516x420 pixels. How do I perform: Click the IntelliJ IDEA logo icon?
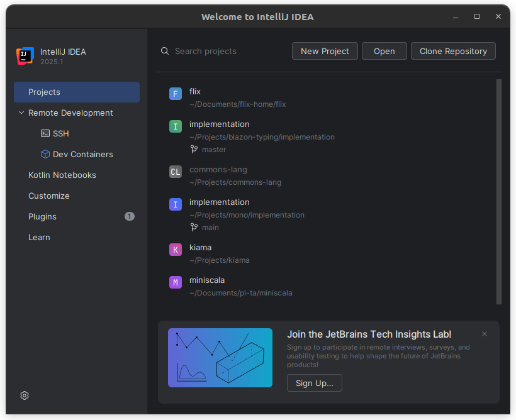click(x=25, y=56)
